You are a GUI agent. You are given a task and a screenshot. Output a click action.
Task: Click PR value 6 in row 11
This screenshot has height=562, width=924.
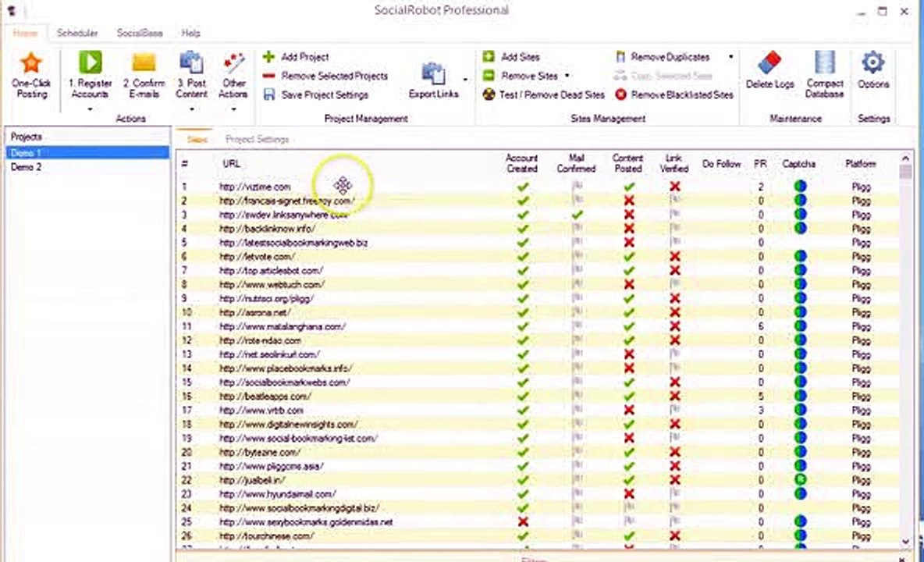(x=761, y=326)
